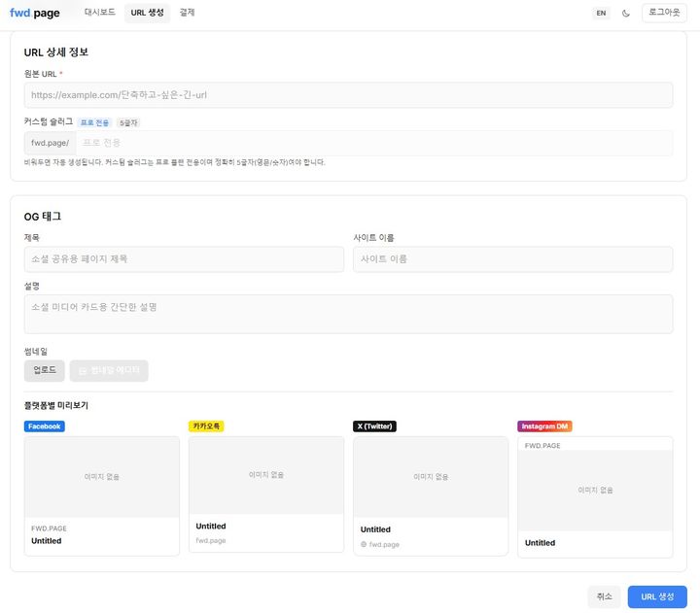Select the 카카오톡 preview card image
This screenshot has width=700, height=613.
[266, 475]
